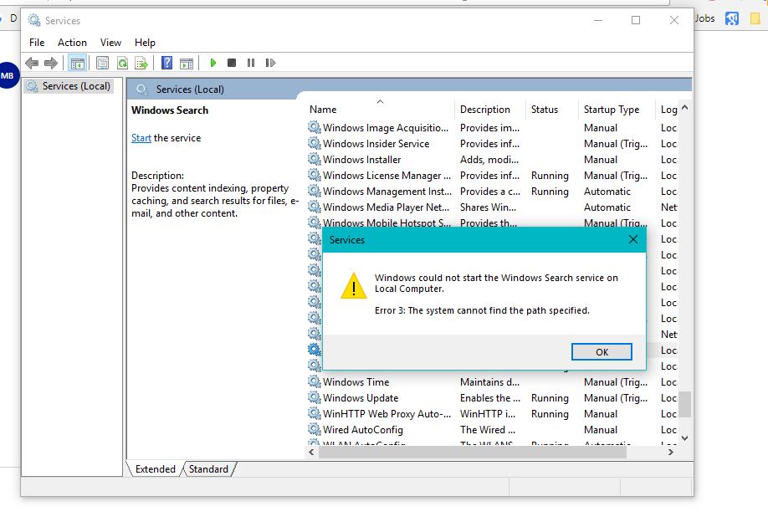
Task: Click the horizontal scrollbar thumb
Action: click(x=472, y=453)
